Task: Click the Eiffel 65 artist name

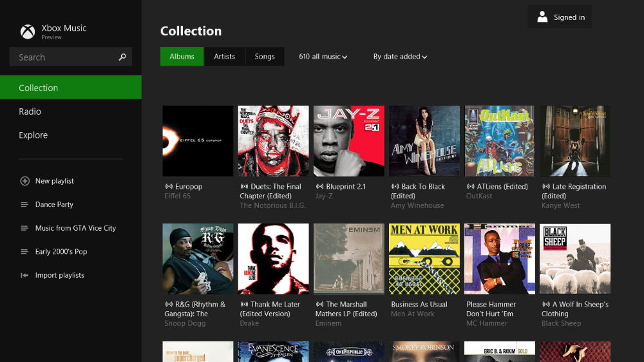Action: coord(178,196)
